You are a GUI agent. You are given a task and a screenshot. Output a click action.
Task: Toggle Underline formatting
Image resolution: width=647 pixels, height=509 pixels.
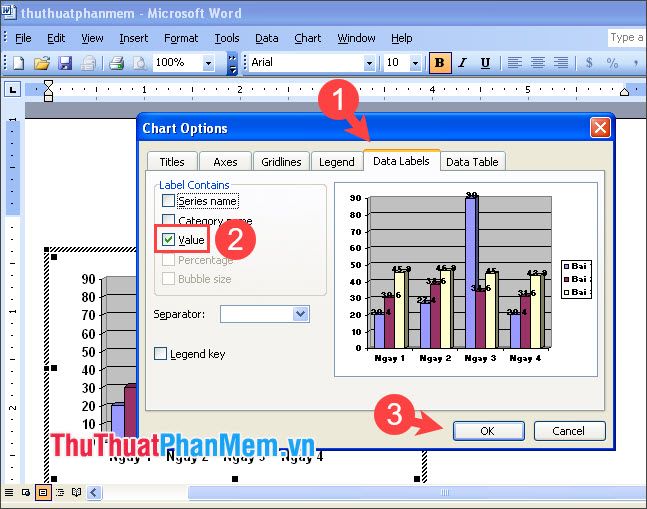tap(485, 63)
